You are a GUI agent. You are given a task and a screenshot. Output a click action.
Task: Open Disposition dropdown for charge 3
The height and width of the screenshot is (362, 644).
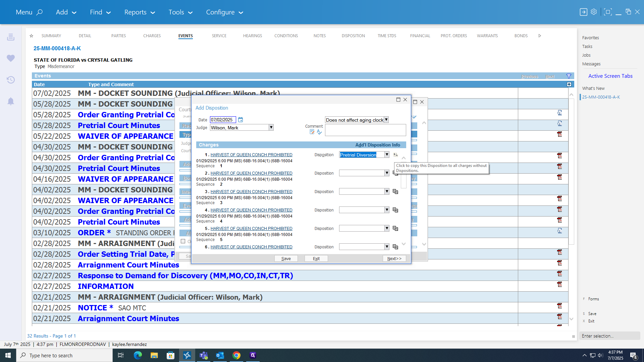pyautogui.click(x=386, y=191)
